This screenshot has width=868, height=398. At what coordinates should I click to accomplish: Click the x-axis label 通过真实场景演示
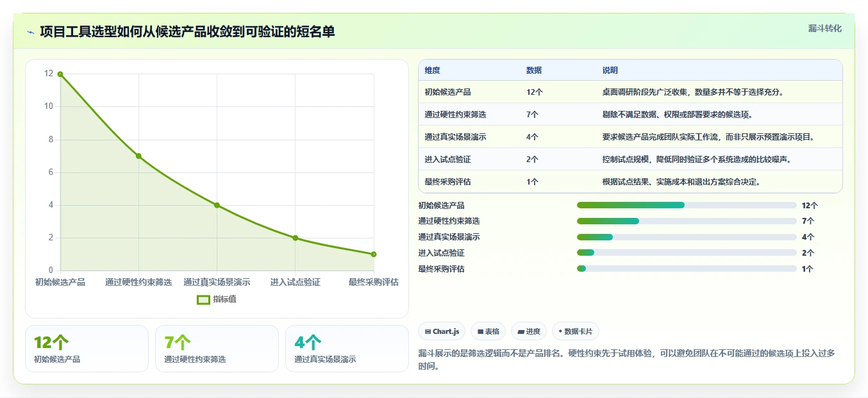[x=217, y=282]
